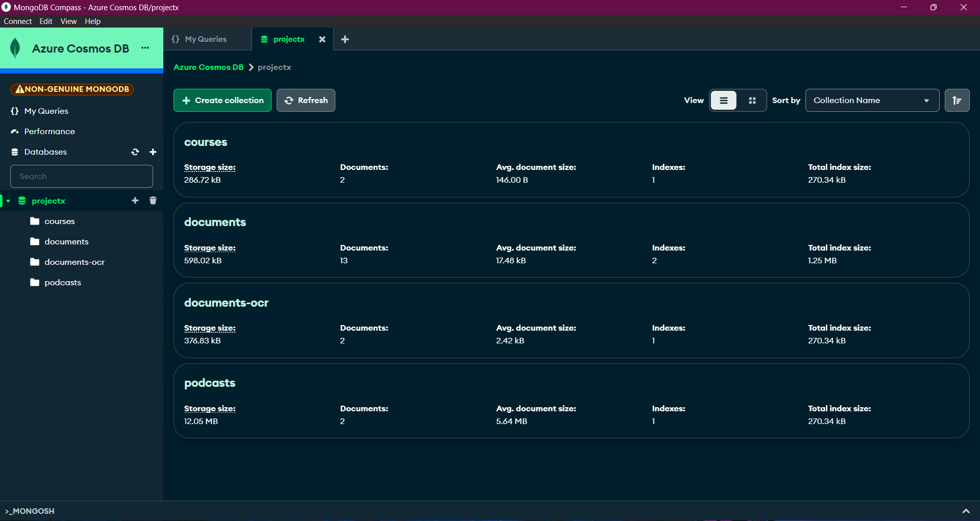This screenshot has height=521, width=980.
Task: Click the Refresh button
Action: (306, 101)
